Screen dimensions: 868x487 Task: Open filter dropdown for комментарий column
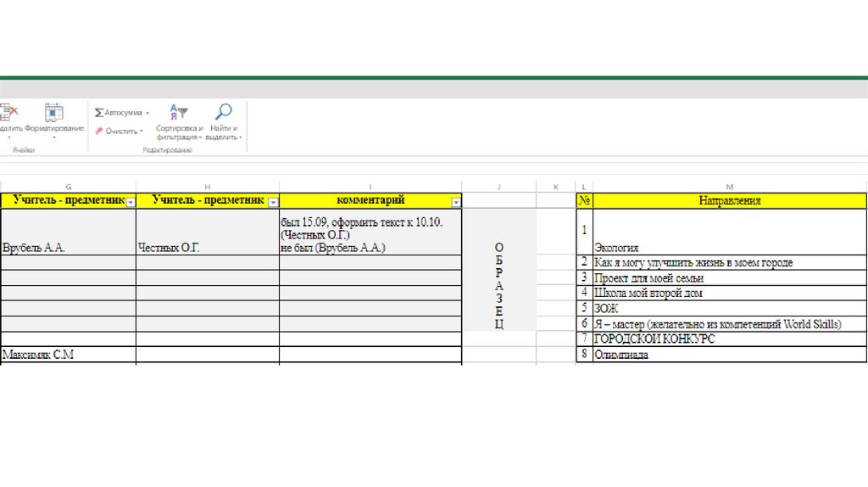click(x=456, y=202)
